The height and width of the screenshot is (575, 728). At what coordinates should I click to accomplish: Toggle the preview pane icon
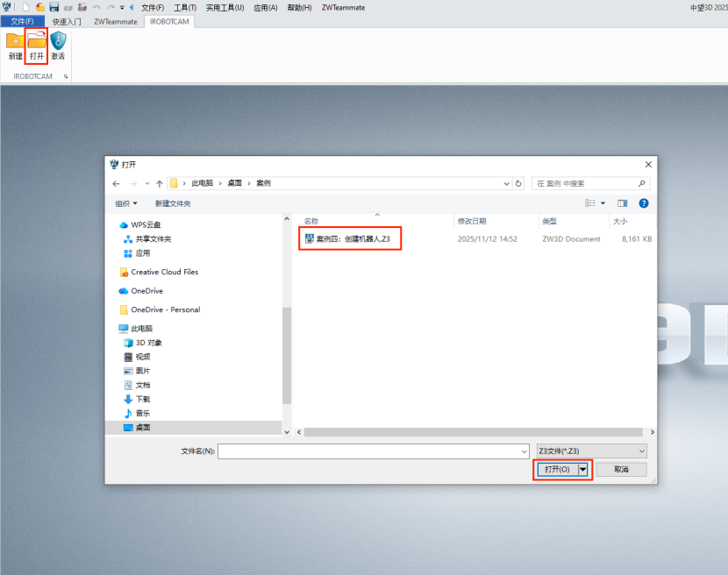[623, 203]
